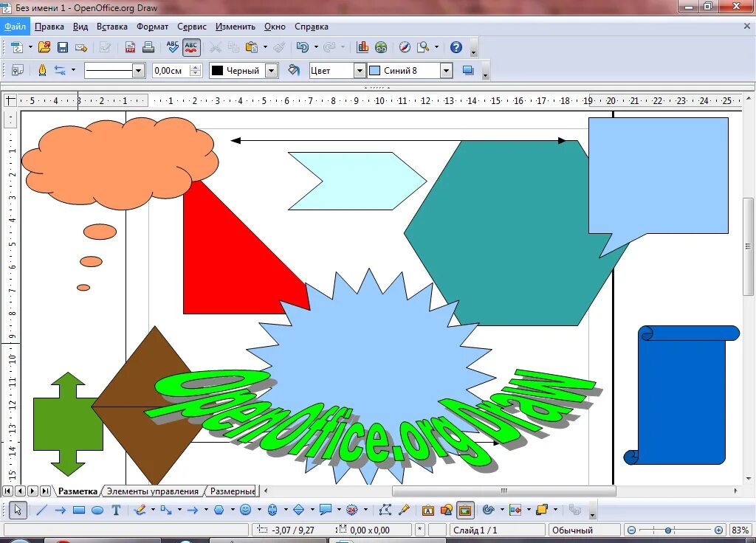The image size is (756, 543).
Task: Increase line width with stepper up arrow
Action: (195, 67)
